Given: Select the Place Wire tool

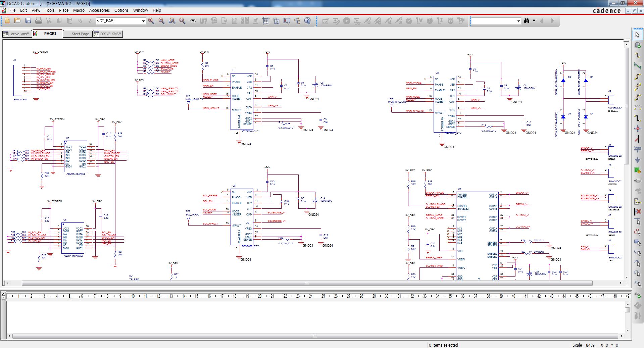Looking at the screenshot, I should 637,55.
